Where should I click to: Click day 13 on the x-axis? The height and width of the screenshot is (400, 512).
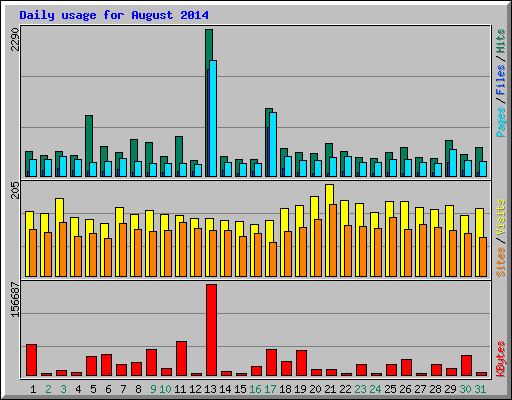point(210,389)
